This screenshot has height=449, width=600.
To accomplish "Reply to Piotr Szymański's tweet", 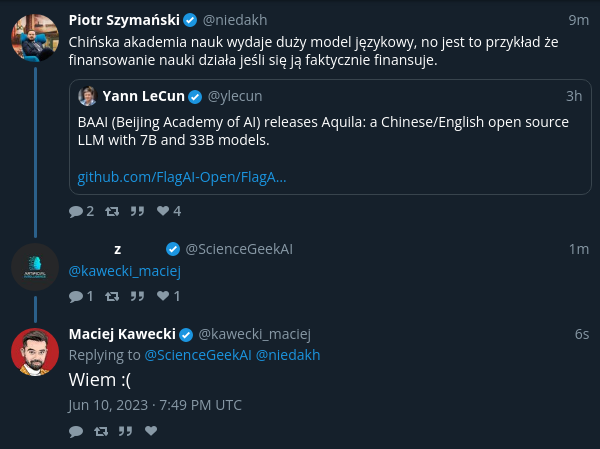I will click(76, 211).
